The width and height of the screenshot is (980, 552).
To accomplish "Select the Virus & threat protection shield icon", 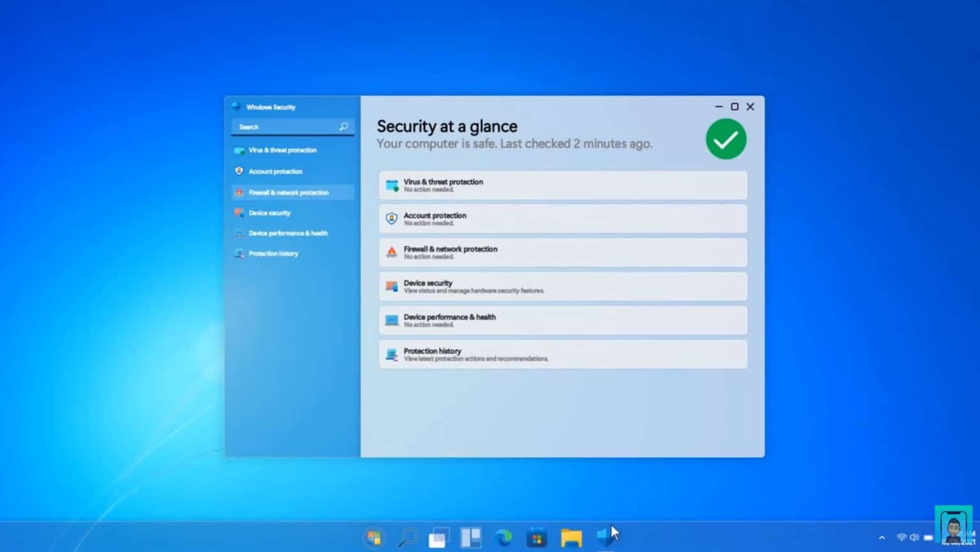I will pyautogui.click(x=240, y=150).
